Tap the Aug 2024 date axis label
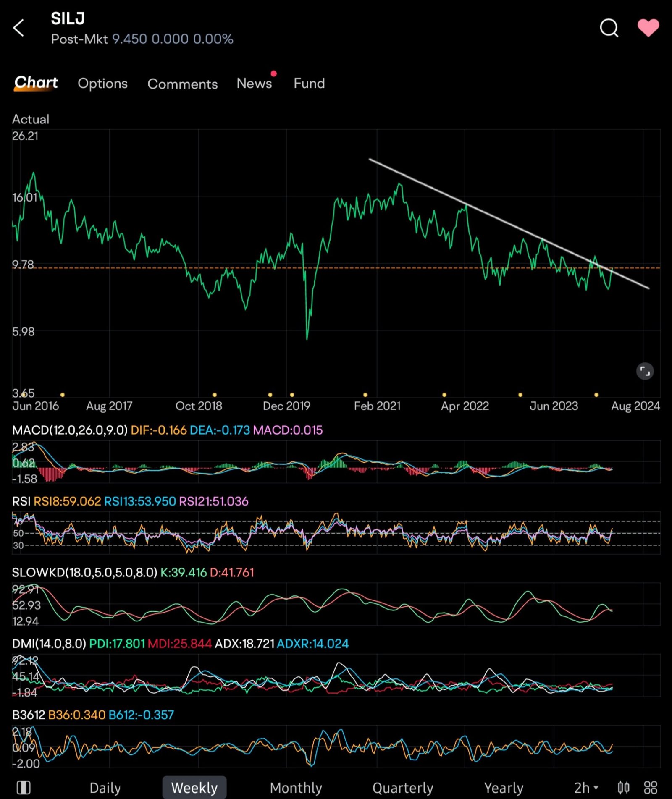Image resolution: width=672 pixels, height=799 pixels. pos(635,406)
